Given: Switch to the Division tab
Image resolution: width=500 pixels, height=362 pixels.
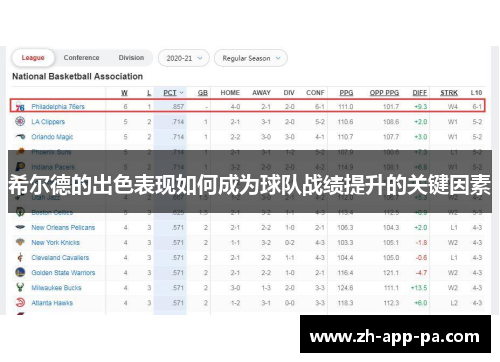Looking at the screenshot, I should pos(131,58).
